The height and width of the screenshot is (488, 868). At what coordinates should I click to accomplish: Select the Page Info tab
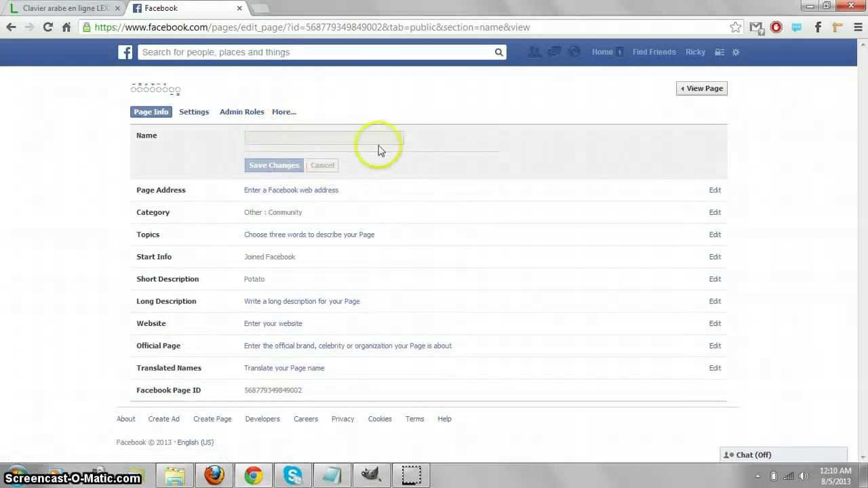[x=151, y=112]
